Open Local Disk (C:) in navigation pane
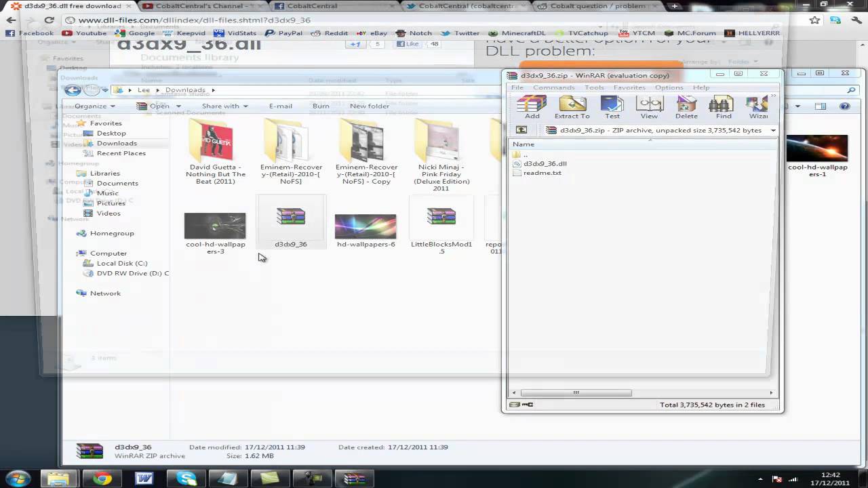Image resolution: width=868 pixels, height=488 pixels. [x=122, y=263]
